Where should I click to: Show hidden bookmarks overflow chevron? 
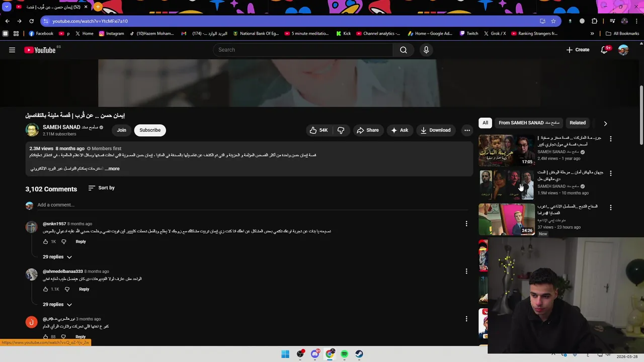click(592, 34)
